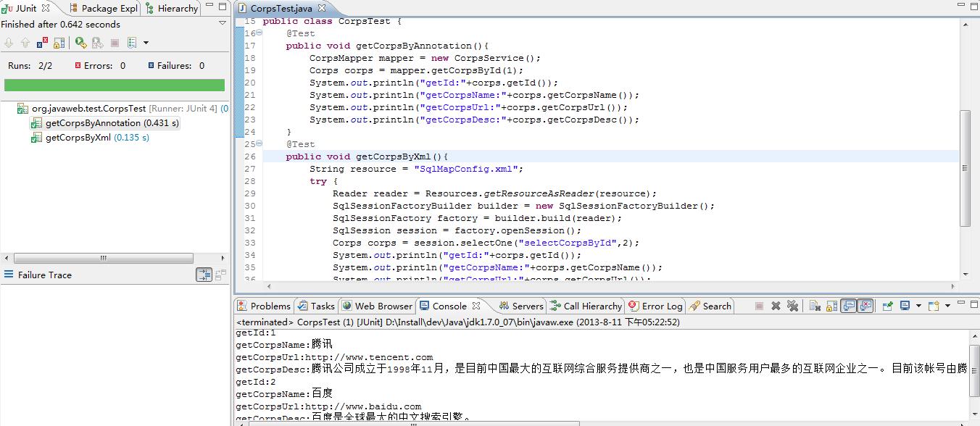Open the JUnit view menu triangle

click(223, 24)
